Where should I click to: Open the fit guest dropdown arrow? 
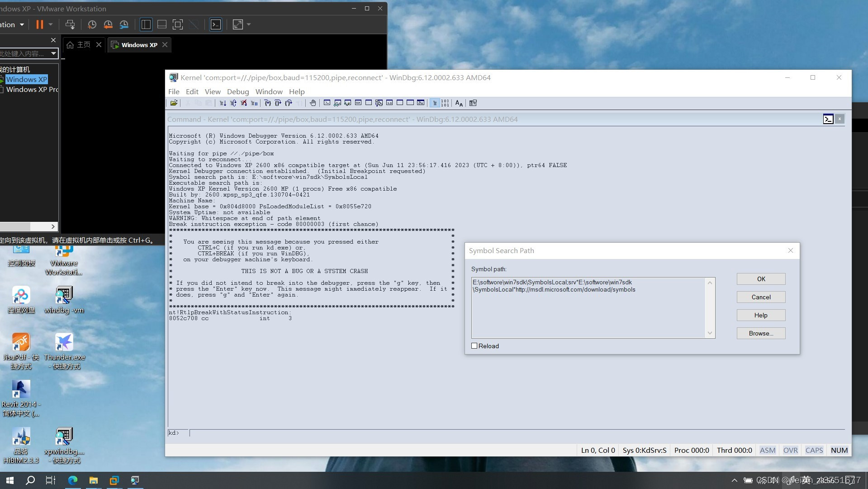point(248,25)
